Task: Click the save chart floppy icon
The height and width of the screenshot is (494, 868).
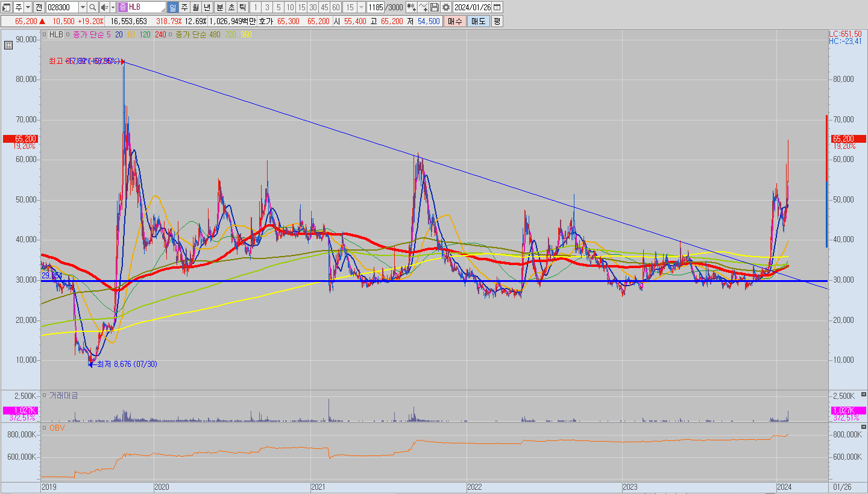Action: point(435,7)
